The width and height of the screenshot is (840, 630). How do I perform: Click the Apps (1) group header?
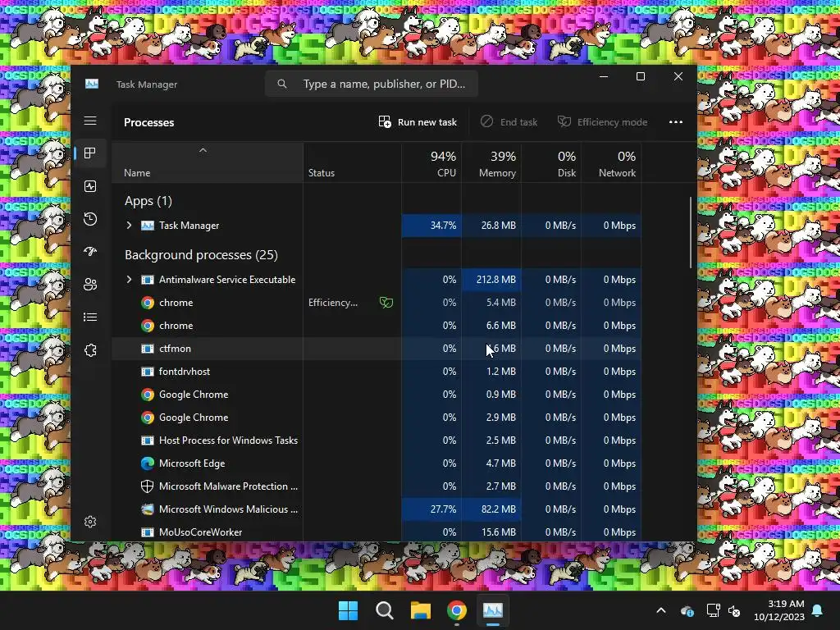pyautogui.click(x=148, y=201)
